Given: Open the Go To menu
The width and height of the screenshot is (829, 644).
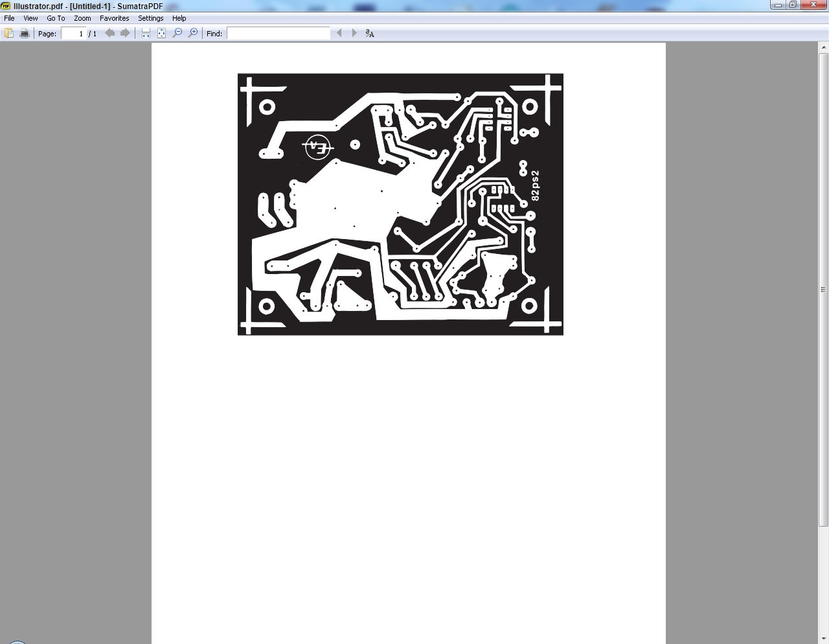Looking at the screenshot, I should pos(56,18).
